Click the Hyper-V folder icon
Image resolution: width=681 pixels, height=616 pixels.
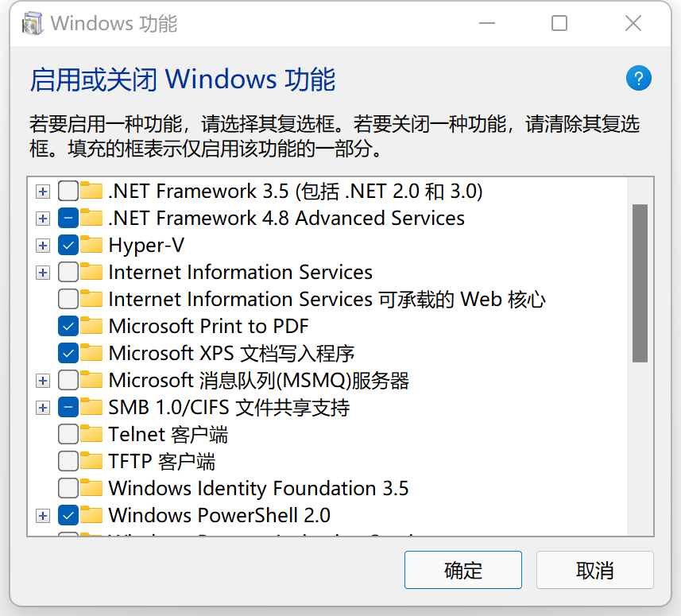(91, 245)
